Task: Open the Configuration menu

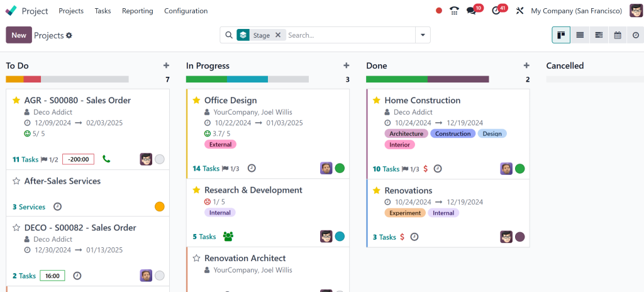Action: pyautogui.click(x=186, y=11)
